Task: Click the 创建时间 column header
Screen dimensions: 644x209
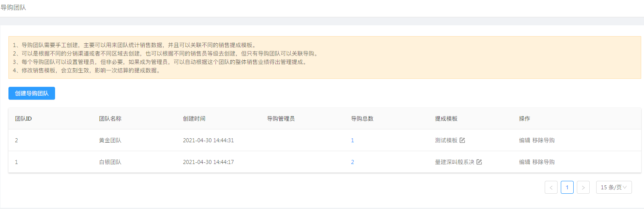Action: [194, 119]
